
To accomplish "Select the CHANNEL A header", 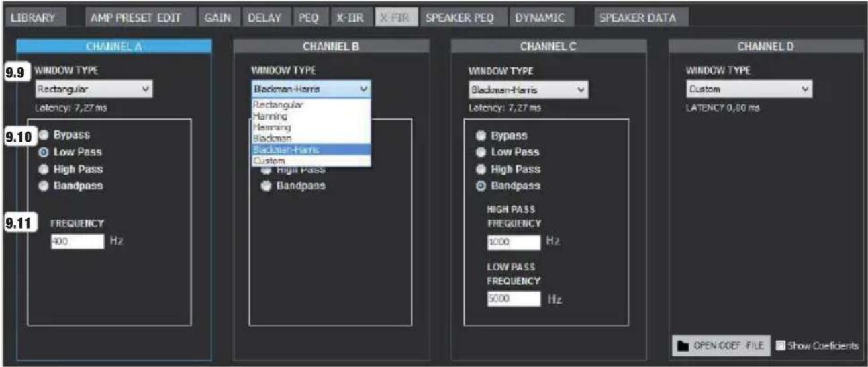I will click(114, 45).
